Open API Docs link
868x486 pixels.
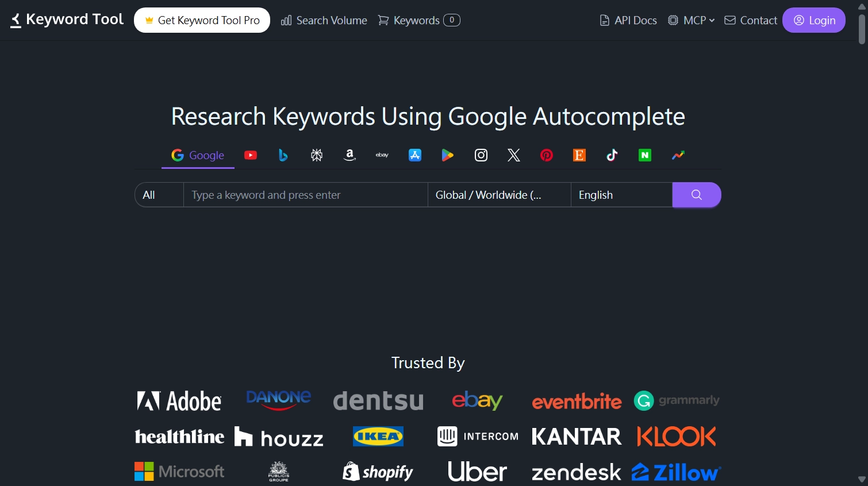tap(628, 20)
